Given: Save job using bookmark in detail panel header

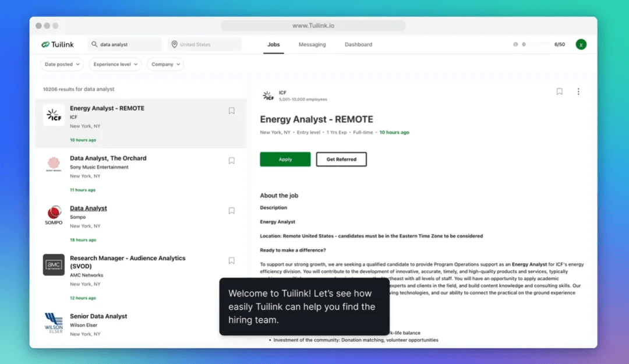Looking at the screenshot, I should click(559, 91).
